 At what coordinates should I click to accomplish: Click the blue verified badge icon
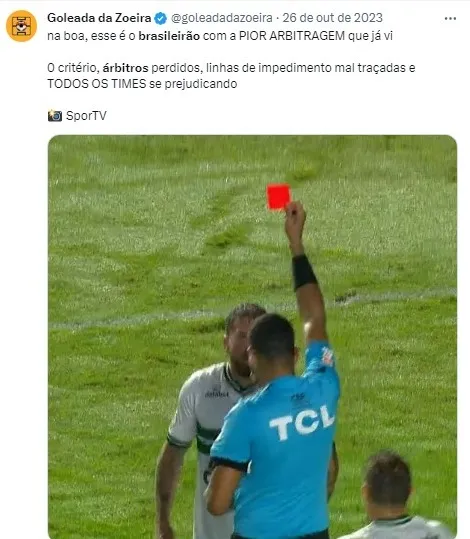click(x=161, y=18)
